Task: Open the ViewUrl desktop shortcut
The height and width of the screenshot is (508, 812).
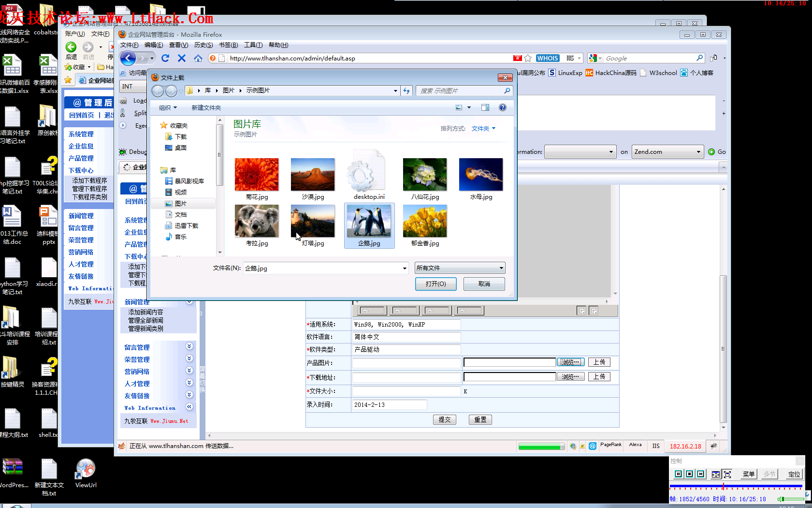Action: (x=86, y=473)
